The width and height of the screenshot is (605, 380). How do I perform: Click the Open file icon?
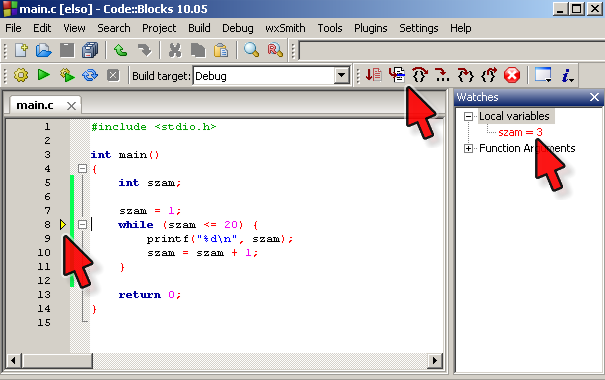[44, 50]
